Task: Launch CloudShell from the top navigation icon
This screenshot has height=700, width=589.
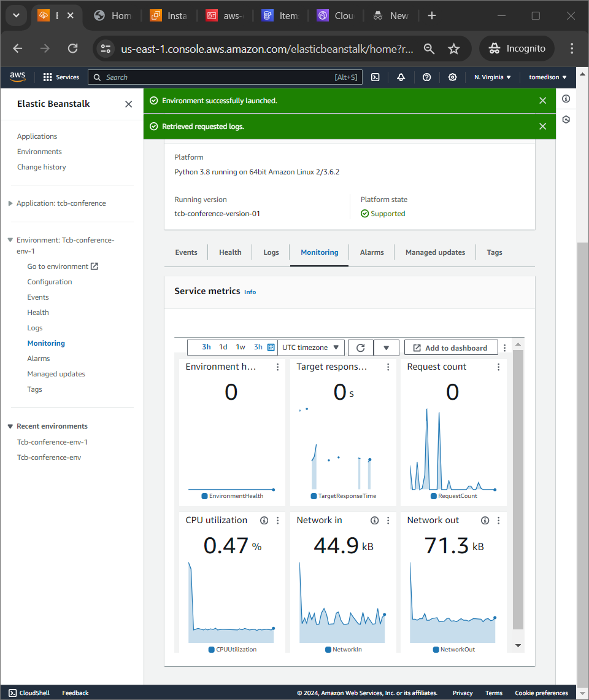Action: 375,77
